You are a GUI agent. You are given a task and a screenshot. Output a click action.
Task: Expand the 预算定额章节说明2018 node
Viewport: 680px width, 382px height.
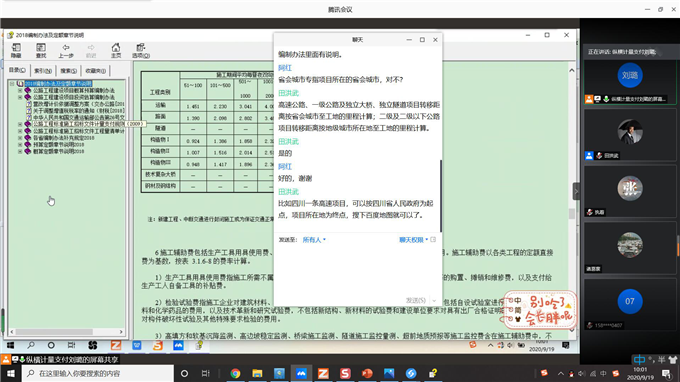point(20,144)
